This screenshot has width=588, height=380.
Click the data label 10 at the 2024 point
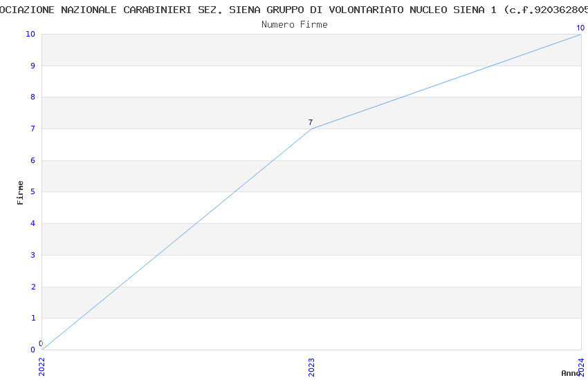(580, 28)
